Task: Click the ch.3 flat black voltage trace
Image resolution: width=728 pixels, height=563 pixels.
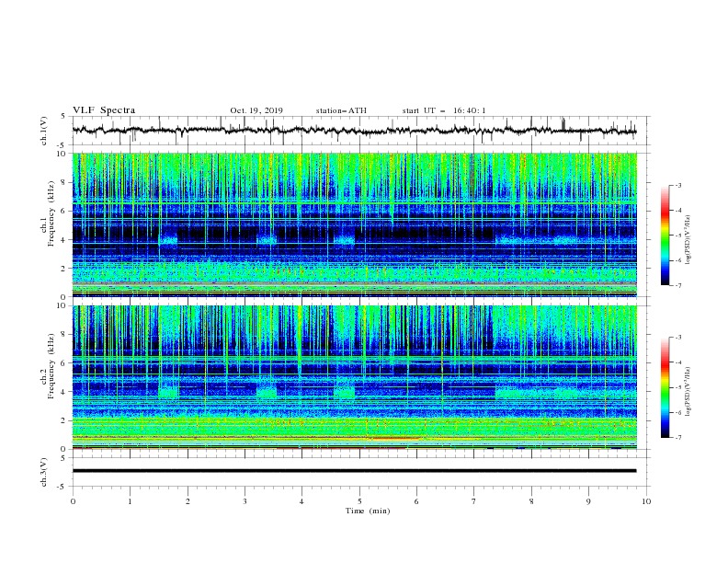Action: [355, 471]
